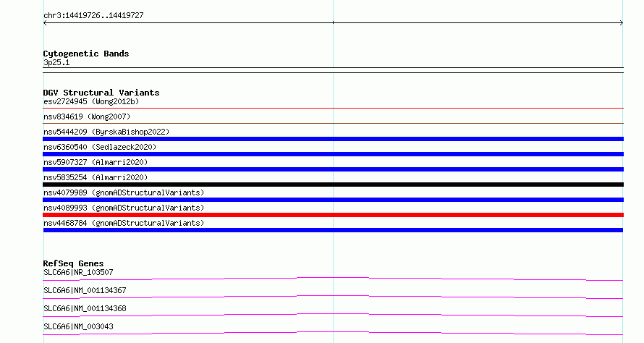Open variant nsv5835254 (Almarri2020) label
This screenshot has width=644, height=343.
[x=96, y=177]
